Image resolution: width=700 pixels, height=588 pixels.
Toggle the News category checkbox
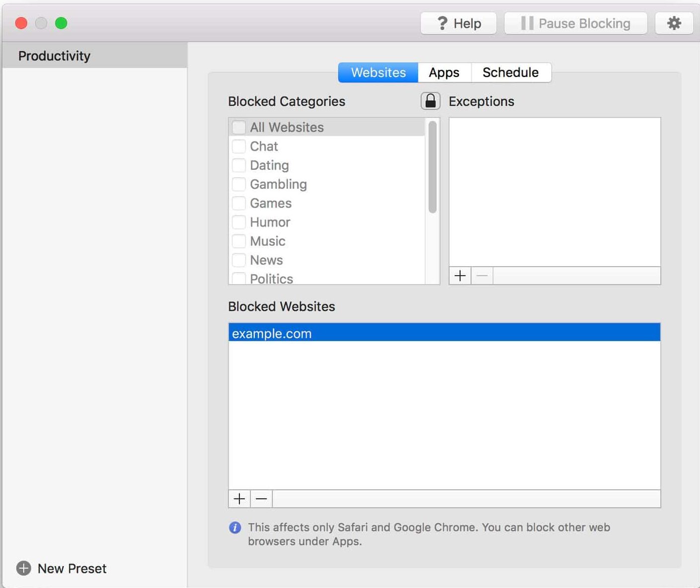(x=239, y=260)
